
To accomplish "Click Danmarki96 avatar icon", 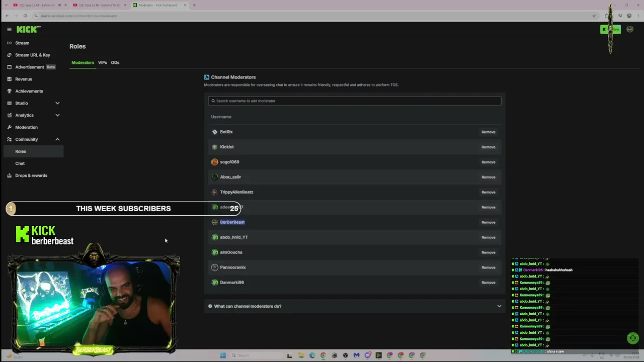I will coord(215,283).
